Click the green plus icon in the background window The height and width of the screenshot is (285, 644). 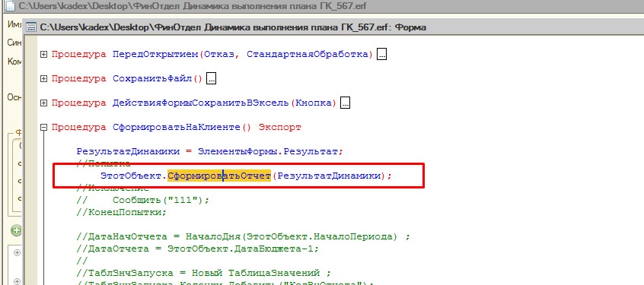16,230
